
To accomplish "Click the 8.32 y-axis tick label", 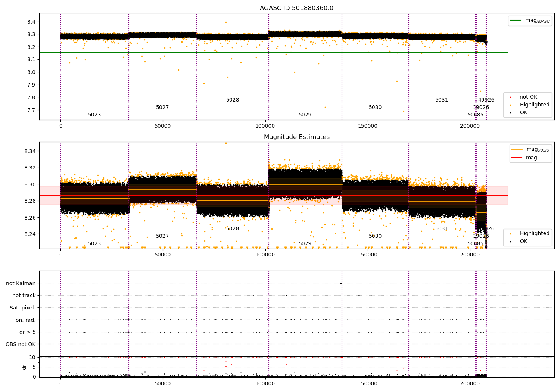I will 30,168.
